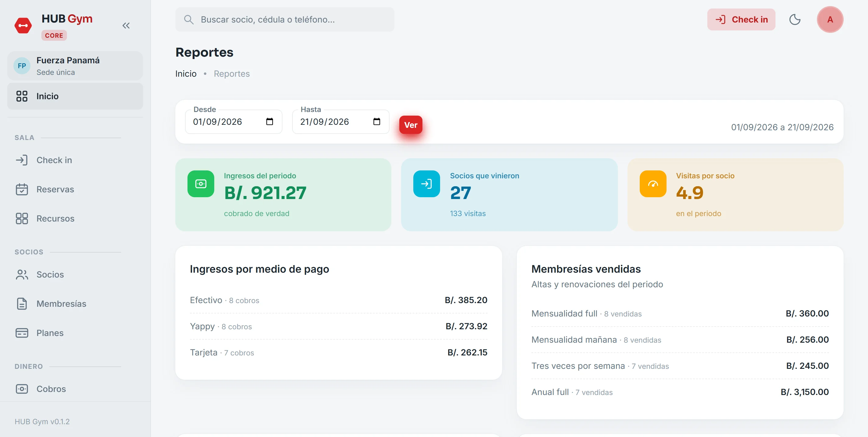
Task: Click the Check in button in header
Action: coord(741,19)
